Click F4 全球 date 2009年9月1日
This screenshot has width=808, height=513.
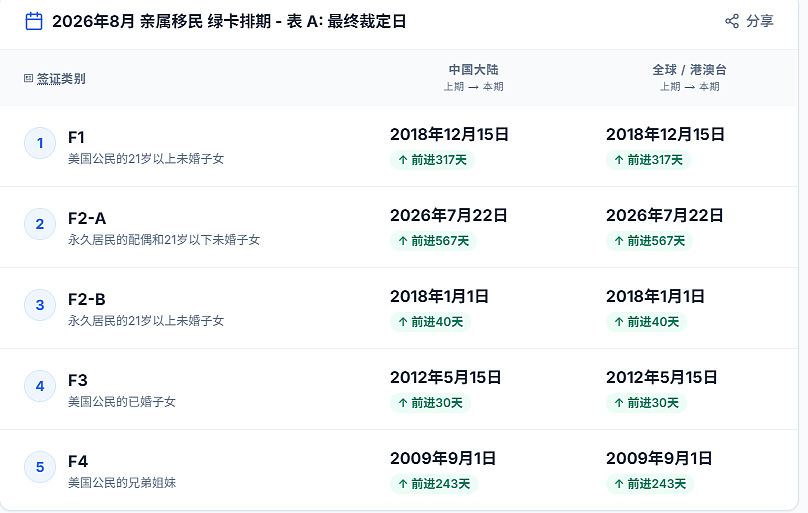(659, 458)
